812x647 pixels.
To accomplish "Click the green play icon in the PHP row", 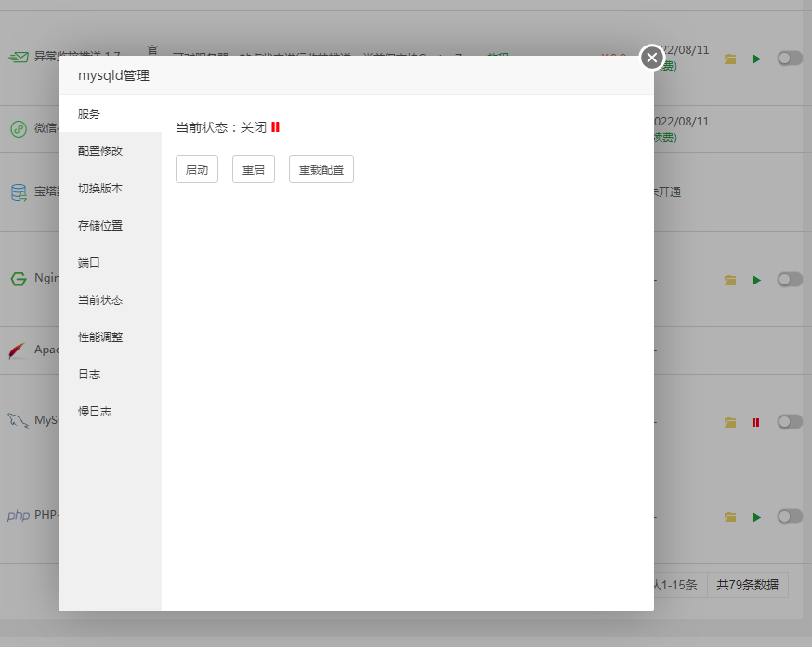I will coord(756,517).
